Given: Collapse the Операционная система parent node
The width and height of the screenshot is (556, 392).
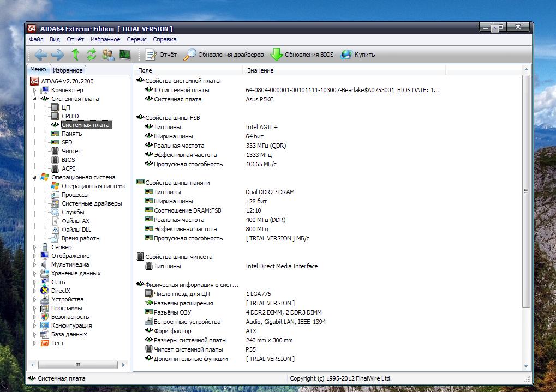Looking at the screenshot, I should [35, 177].
